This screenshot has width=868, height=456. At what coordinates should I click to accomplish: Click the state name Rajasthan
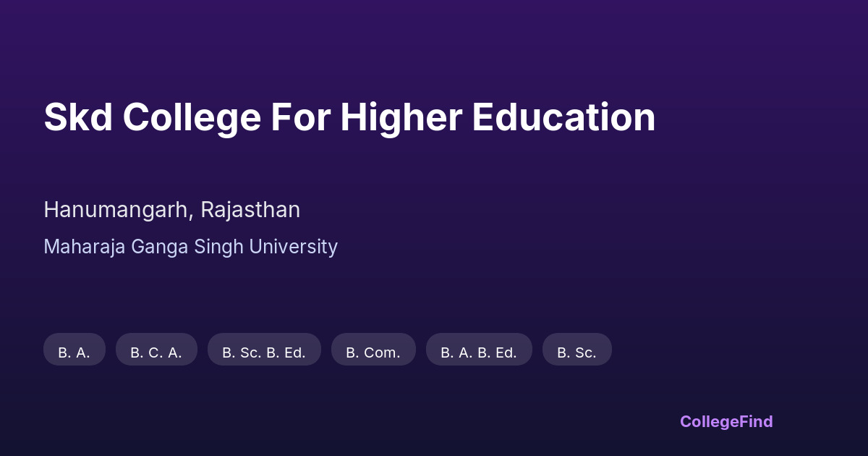coord(250,210)
